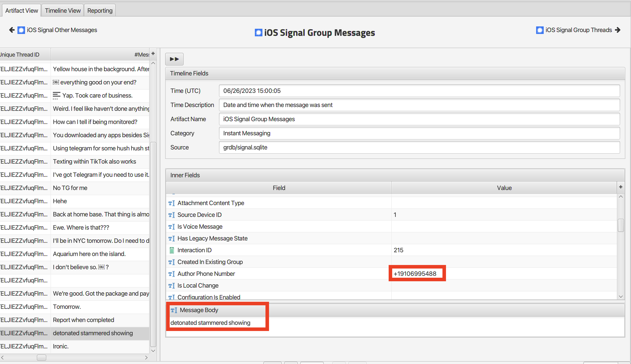Click Category field Instant Messaging
The width and height of the screenshot is (631, 364).
pos(419,133)
